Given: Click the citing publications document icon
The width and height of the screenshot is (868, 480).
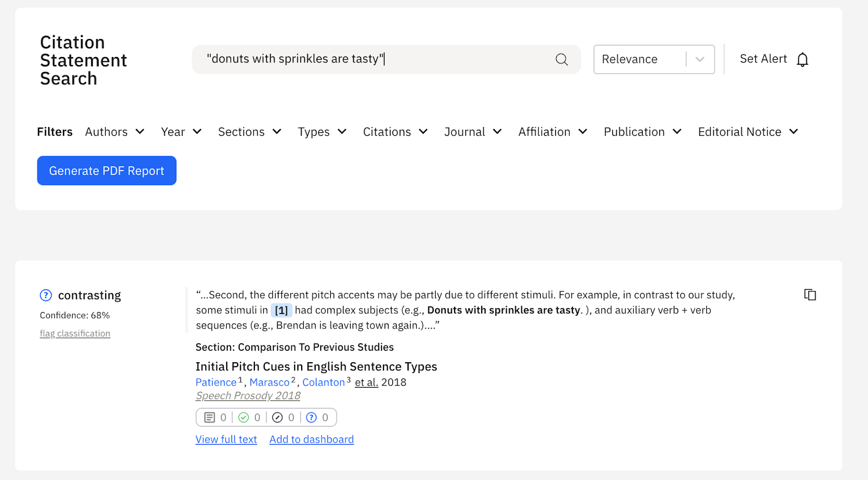Looking at the screenshot, I should [209, 418].
